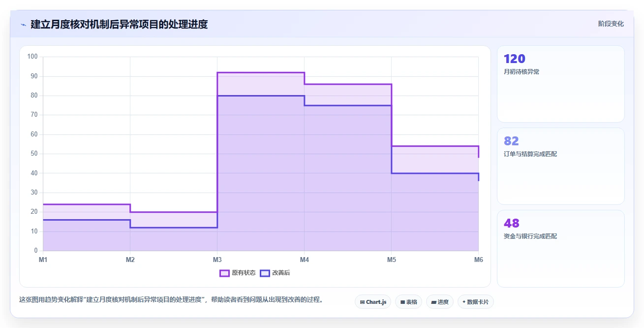Click the M5 x-axis label
The image size is (644, 328).
391,260
